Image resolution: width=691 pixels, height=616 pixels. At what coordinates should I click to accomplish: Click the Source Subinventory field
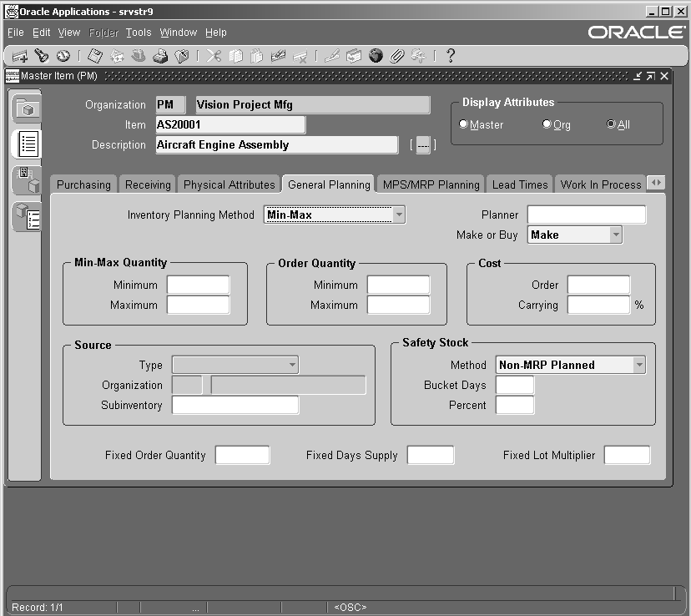click(235, 405)
